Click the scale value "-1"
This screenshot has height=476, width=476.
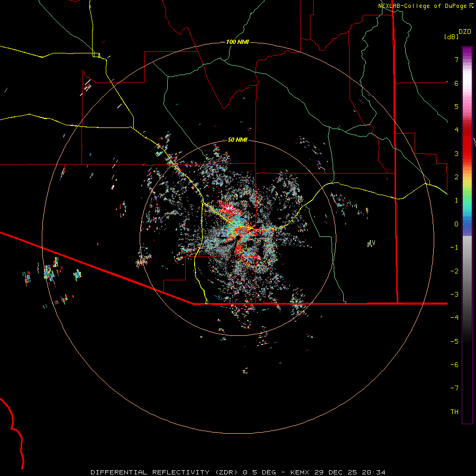pos(454,248)
